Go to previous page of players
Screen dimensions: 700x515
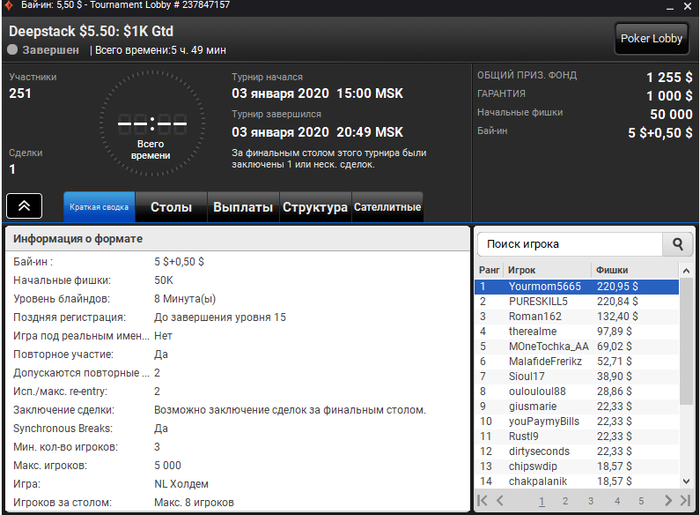click(x=500, y=501)
